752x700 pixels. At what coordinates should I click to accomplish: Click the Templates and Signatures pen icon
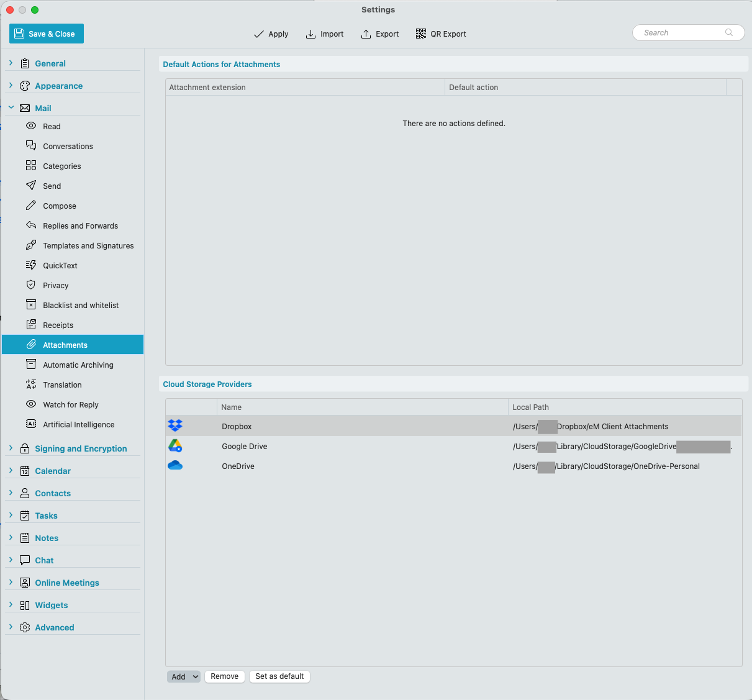(x=31, y=245)
